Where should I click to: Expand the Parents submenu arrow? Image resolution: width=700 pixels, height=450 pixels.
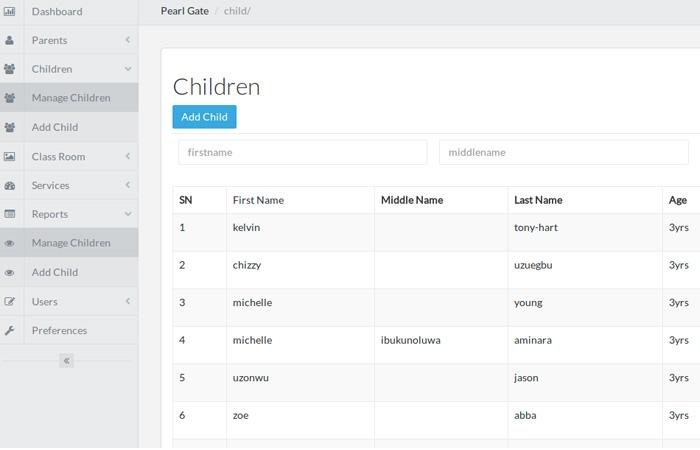click(128, 40)
